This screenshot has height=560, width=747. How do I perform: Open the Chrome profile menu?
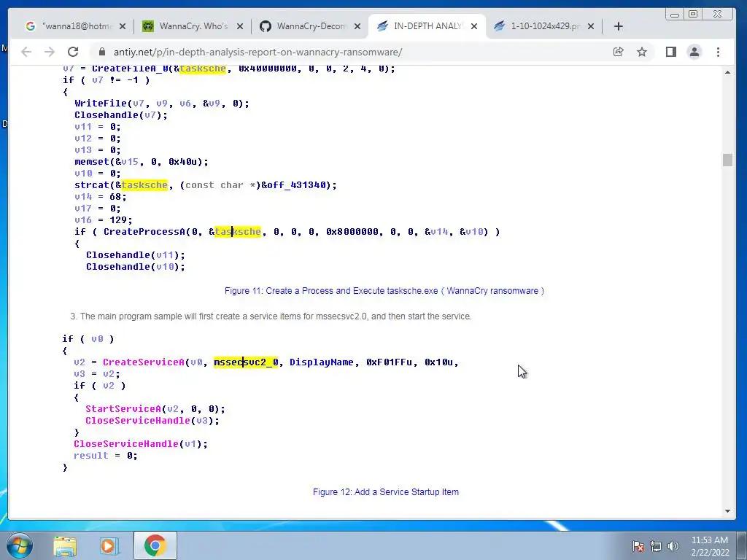point(694,52)
